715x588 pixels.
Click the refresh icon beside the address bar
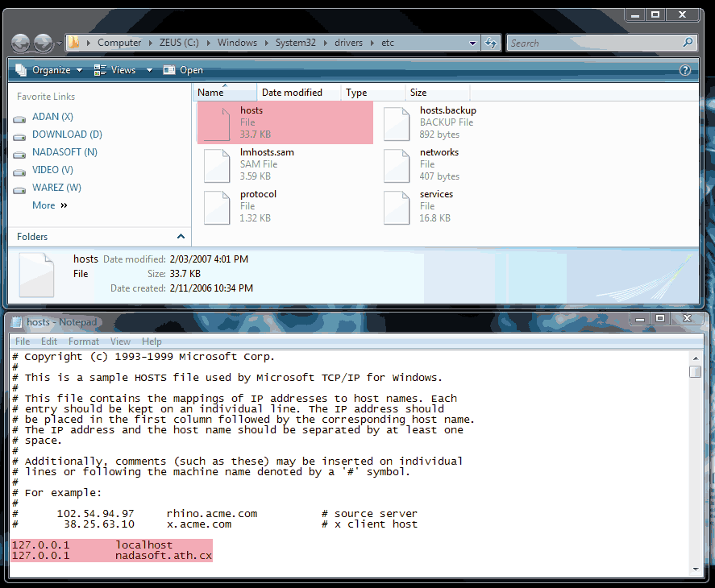pyautogui.click(x=491, y=43)
